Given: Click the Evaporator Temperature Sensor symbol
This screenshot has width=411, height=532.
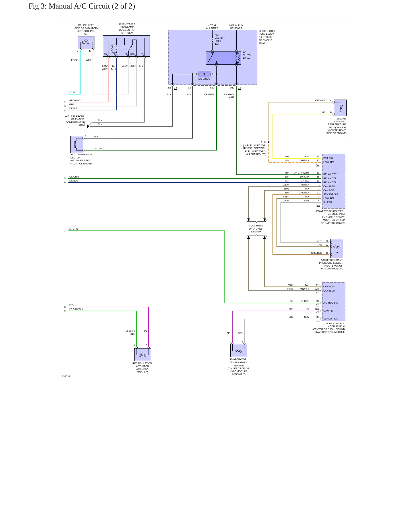Looking at the screenshot, I should [239, 350].
